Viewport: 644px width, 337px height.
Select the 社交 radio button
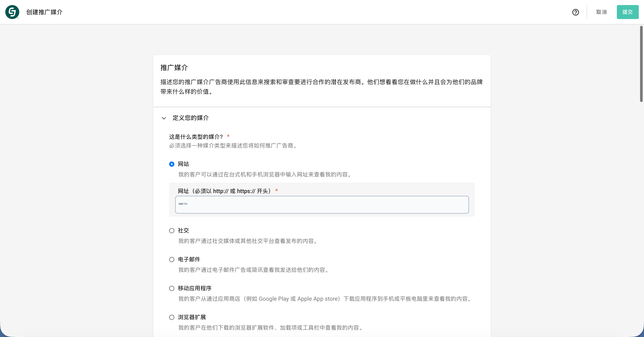[x=172, y=231]
